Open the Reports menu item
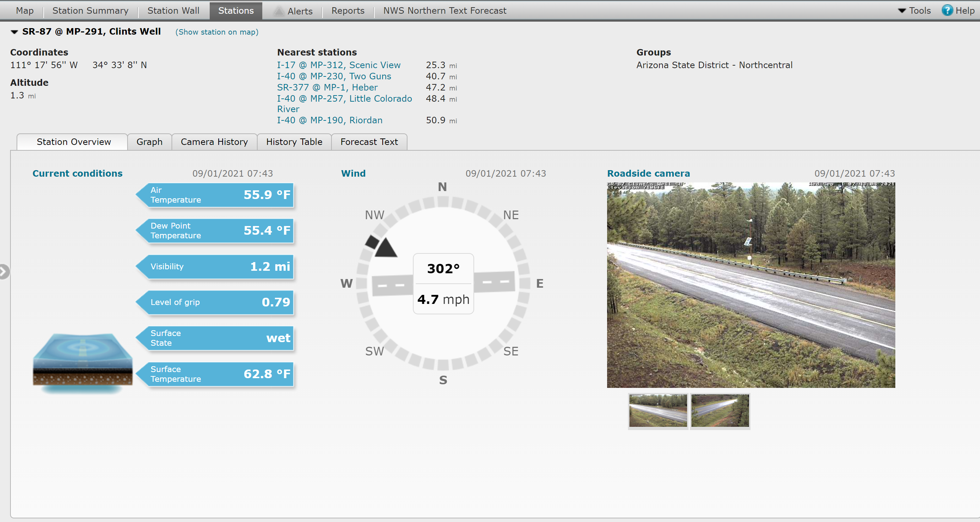This screenshot has width=980, height=522. click(347, 11)
